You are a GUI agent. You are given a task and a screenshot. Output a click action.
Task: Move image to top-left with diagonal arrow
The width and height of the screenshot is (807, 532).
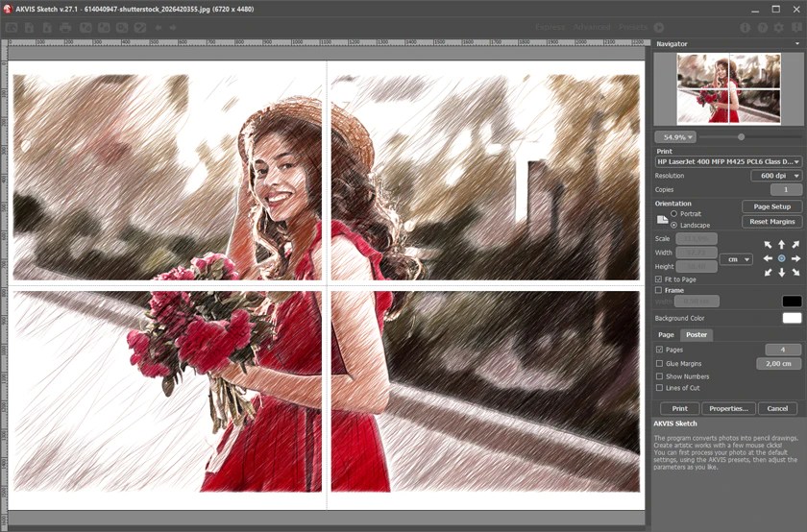point(768,245)
